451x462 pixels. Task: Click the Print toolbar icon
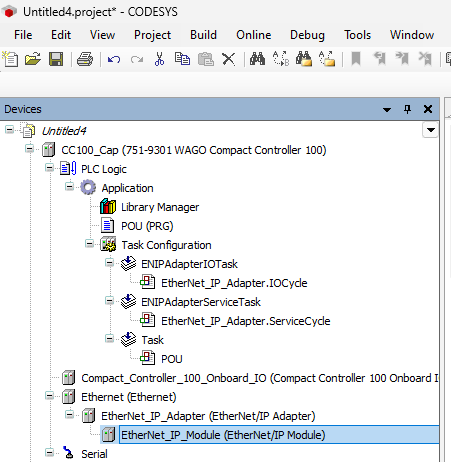point(85,59)
